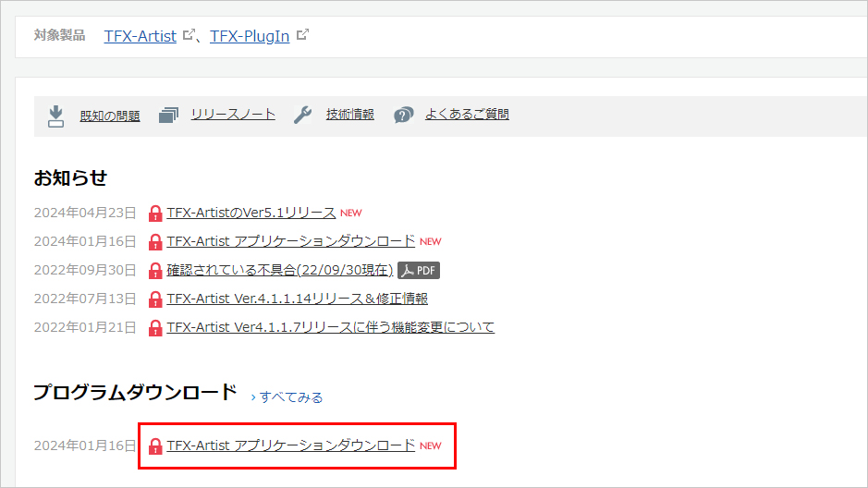
Task: Click lock icon on the Ver5.1 release row
Action: 155,213
